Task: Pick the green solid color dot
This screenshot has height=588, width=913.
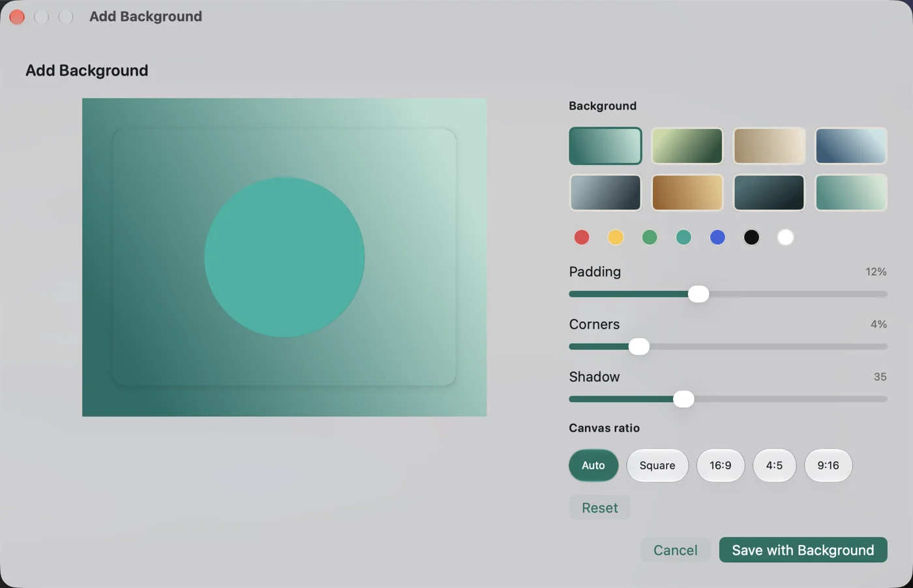Action: [x=650, y=237]
